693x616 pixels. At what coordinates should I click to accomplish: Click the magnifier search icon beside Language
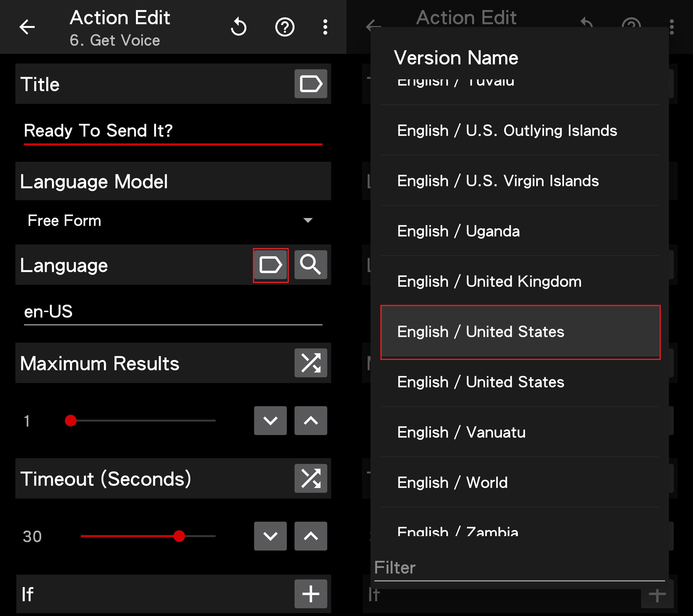click(311, 265)
